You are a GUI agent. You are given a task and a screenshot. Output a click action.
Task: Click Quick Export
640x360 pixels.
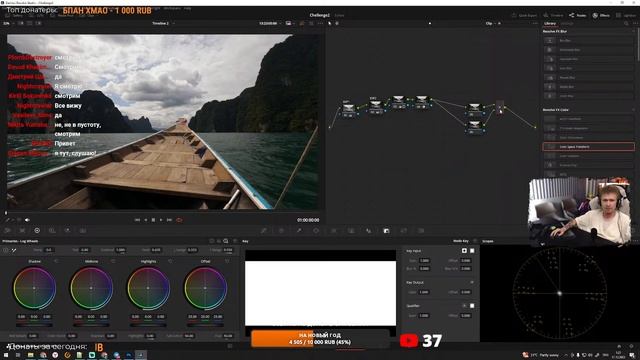(525, 16)
